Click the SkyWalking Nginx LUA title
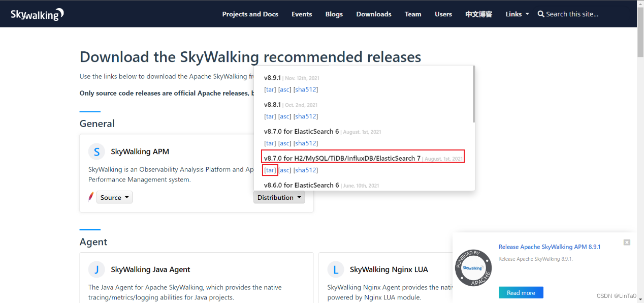The width and height of the screenshot is (644, 303). 389,269
